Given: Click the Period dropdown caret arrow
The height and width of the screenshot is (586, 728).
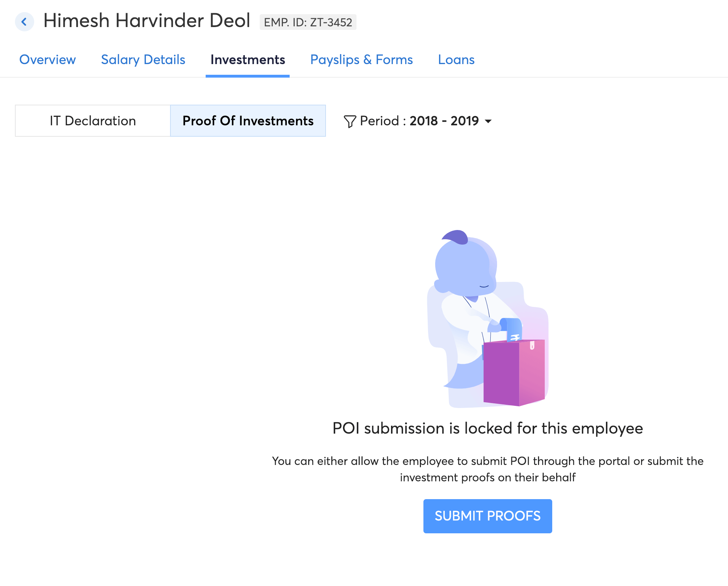Looking at the screenshot, I should click(489, 121).
